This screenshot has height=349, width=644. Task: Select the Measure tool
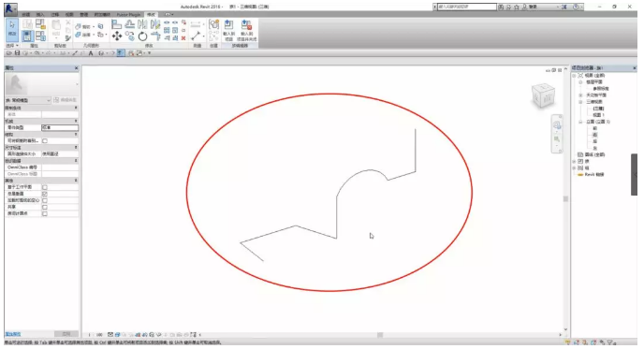196,36
